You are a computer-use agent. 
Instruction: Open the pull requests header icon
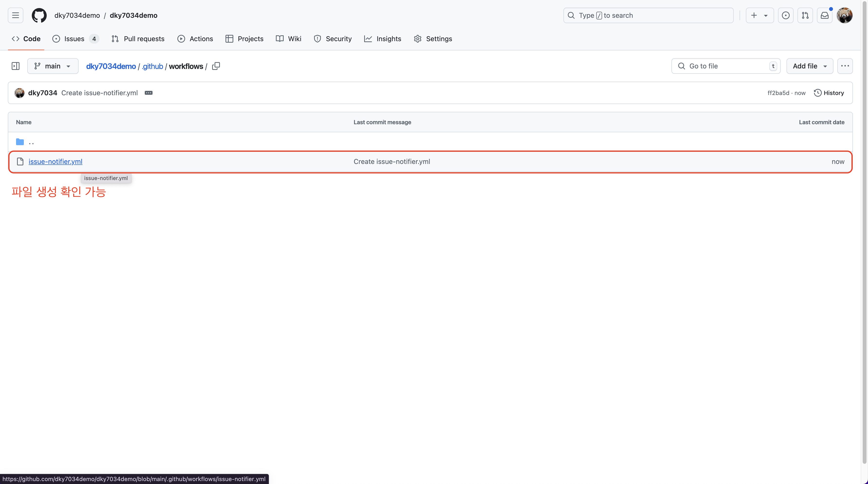pyautogui.click(x=805, y=15)
